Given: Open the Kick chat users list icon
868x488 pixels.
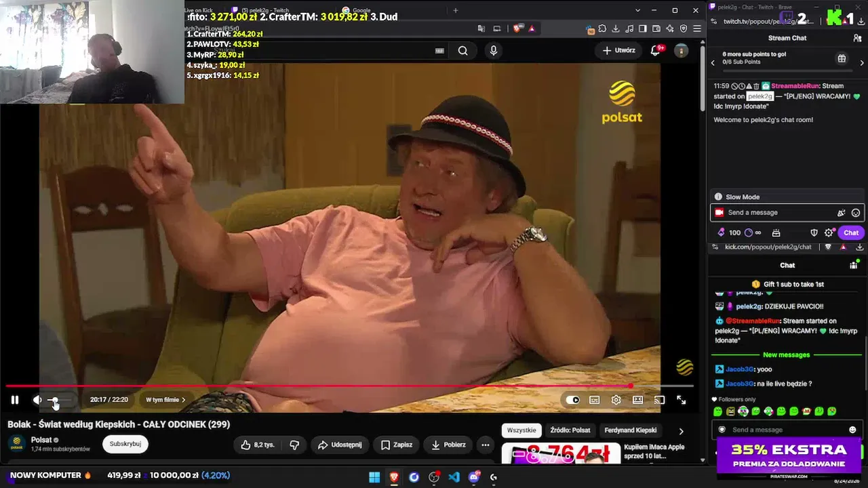Looking at the screenshot, I should coord(854,265).
